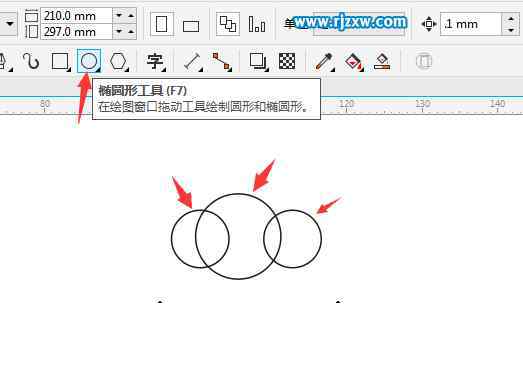Viewport: 523px width, 372px height.
Task: Select the Text tool
Action: pyautogui.click(x=155, y=61)
